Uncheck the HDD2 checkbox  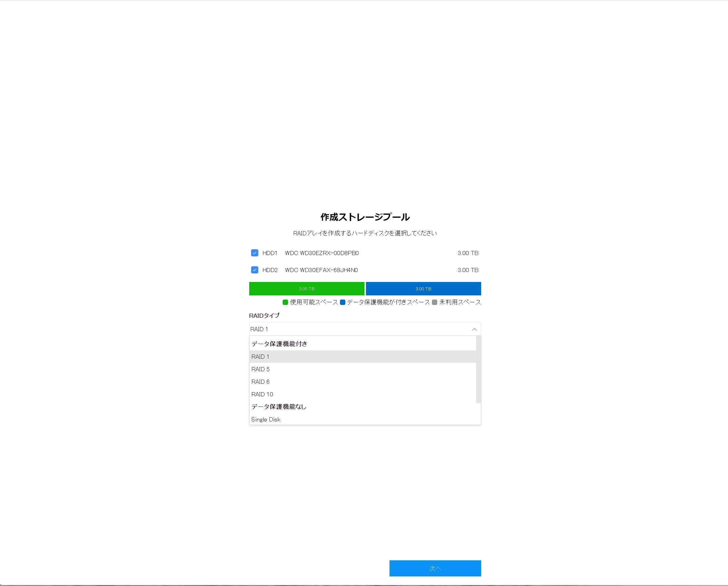point(255,270)
